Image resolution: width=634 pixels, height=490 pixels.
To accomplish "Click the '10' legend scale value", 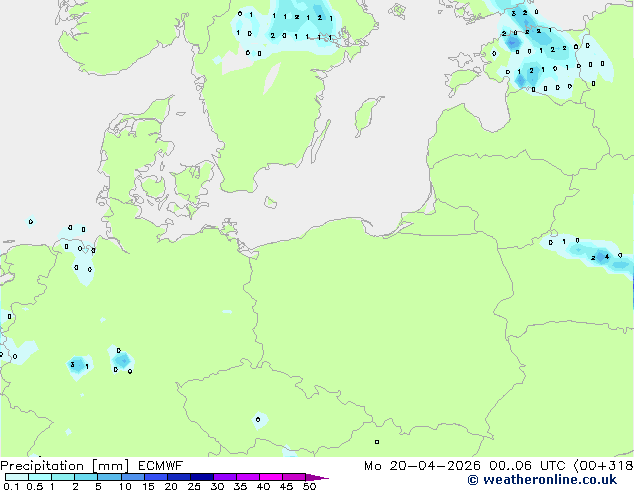I will coord(125,486).
